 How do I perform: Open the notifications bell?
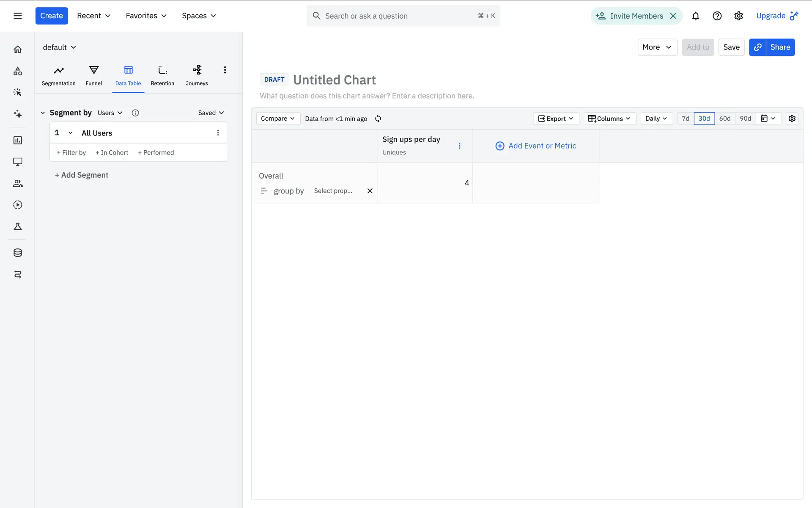tap(696, 16)
